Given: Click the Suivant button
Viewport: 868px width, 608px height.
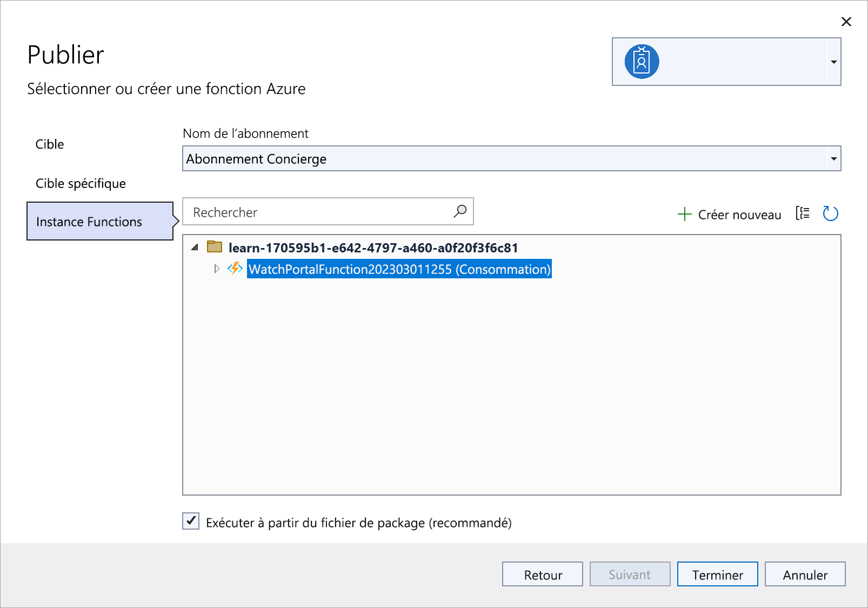Looking at the screenshot, I should tap(630, 574).
